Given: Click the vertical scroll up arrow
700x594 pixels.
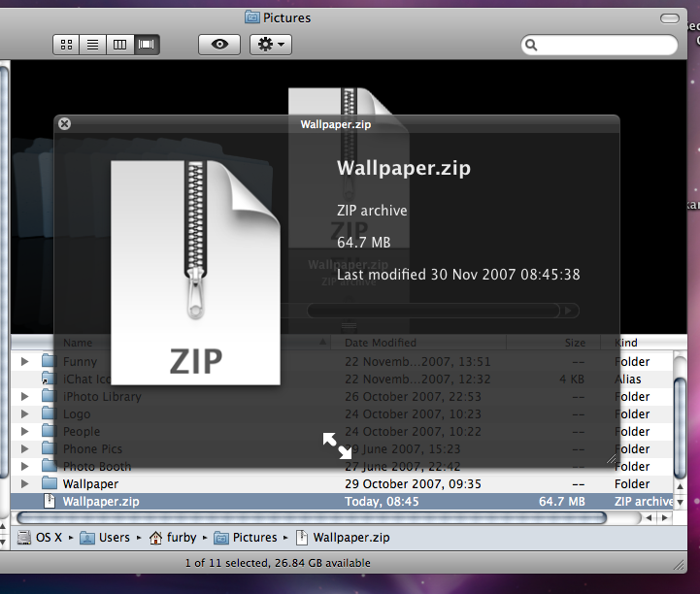Looking at the screenshot, I should coord(680,486).
